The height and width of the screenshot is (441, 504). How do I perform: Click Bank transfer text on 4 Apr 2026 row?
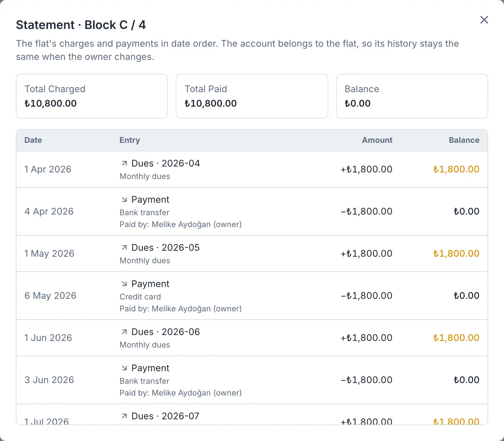[x=144, y=213]
